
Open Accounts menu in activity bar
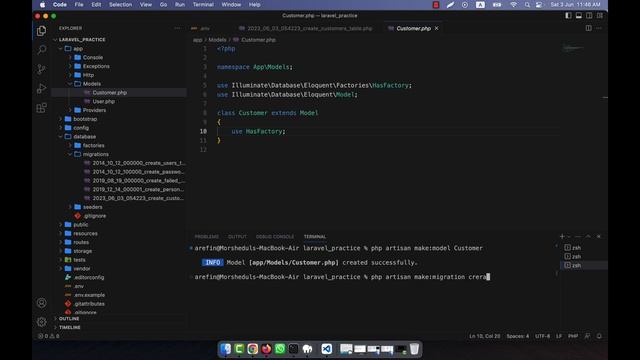tap(41, 303)
